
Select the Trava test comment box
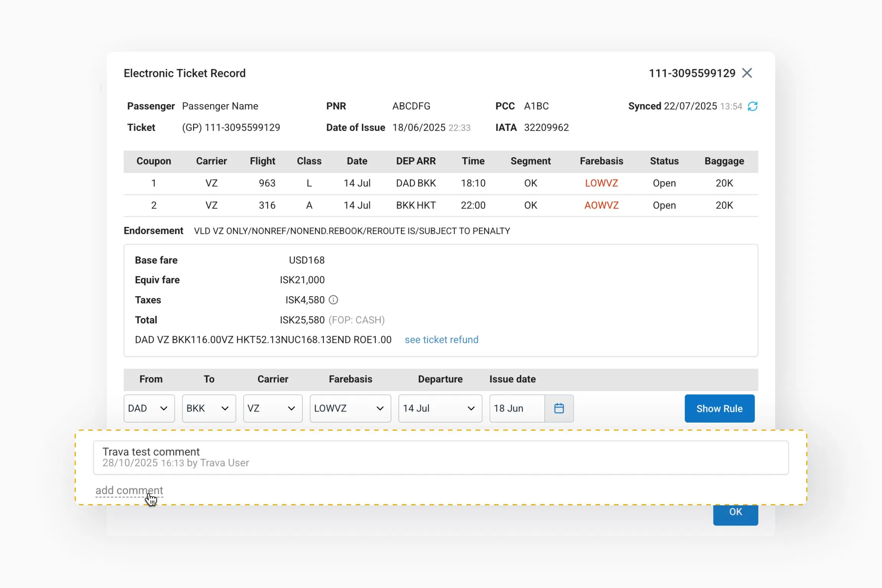click(440, 457)
